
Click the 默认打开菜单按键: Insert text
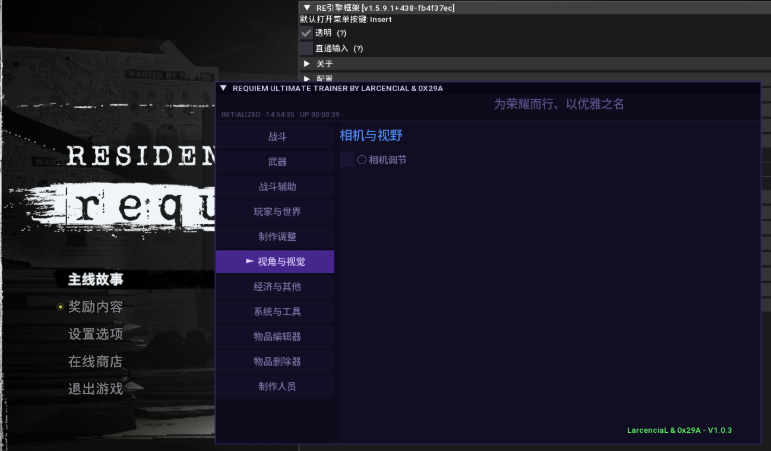pyautogui.click(x=346, y=20)
